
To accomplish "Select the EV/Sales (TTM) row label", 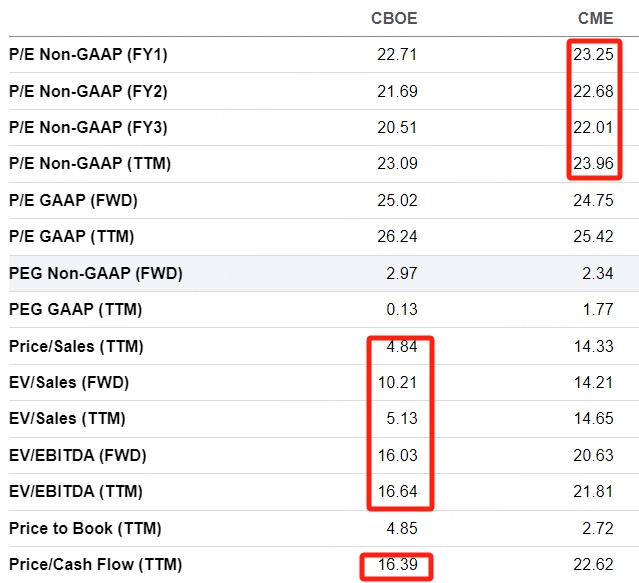I will [x=67, y=418].
